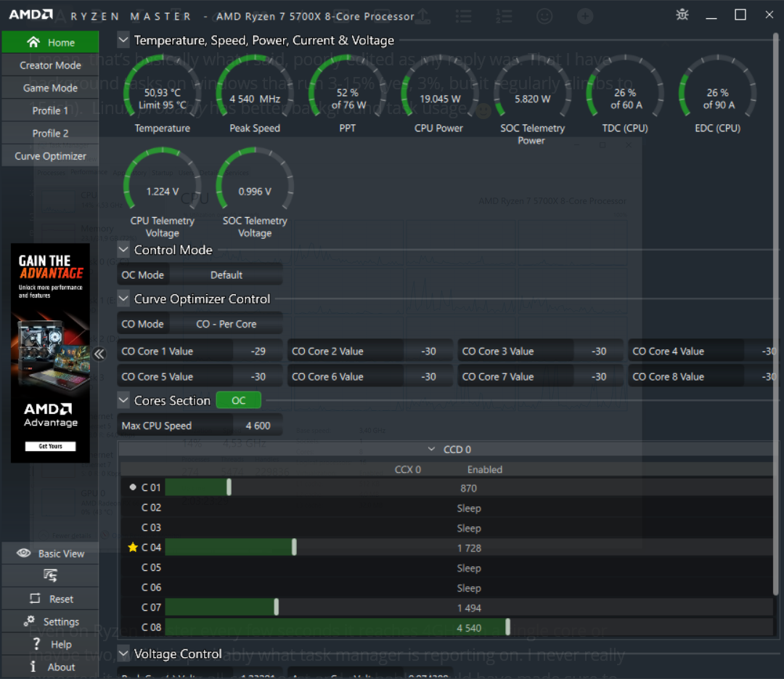This screenshot has width=784, height=679.
Task: Collapse the Curve Optimizer Control section
Action: click(x=123, y=299)
